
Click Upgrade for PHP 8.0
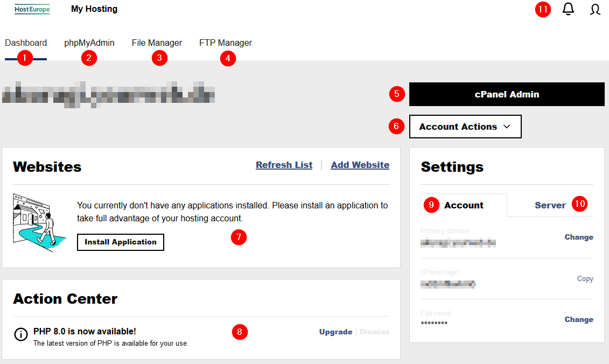point(335,332)
